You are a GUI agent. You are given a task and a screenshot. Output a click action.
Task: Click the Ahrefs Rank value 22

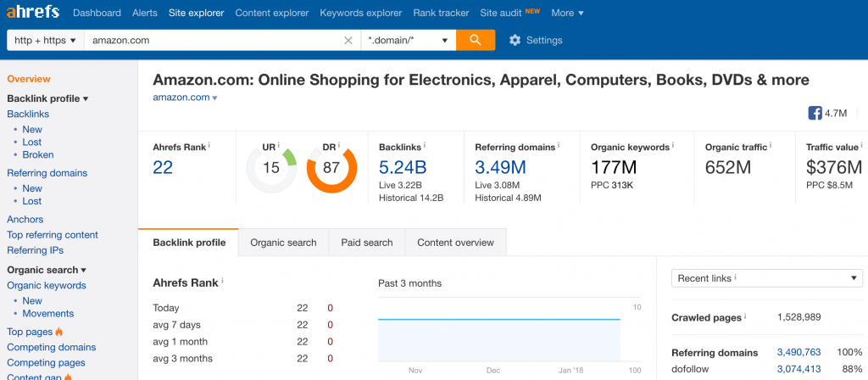(x=163, y=167)
